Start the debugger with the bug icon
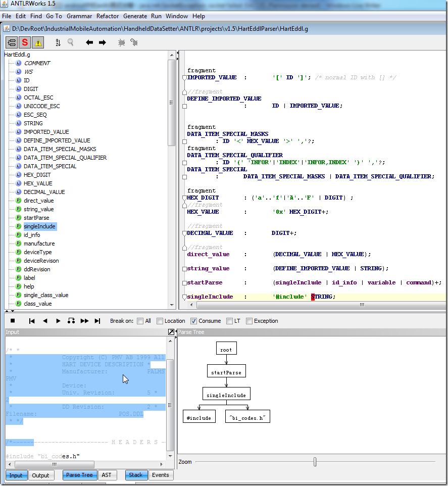Viewport: 448px width, 486px height. tap(121, 42)
